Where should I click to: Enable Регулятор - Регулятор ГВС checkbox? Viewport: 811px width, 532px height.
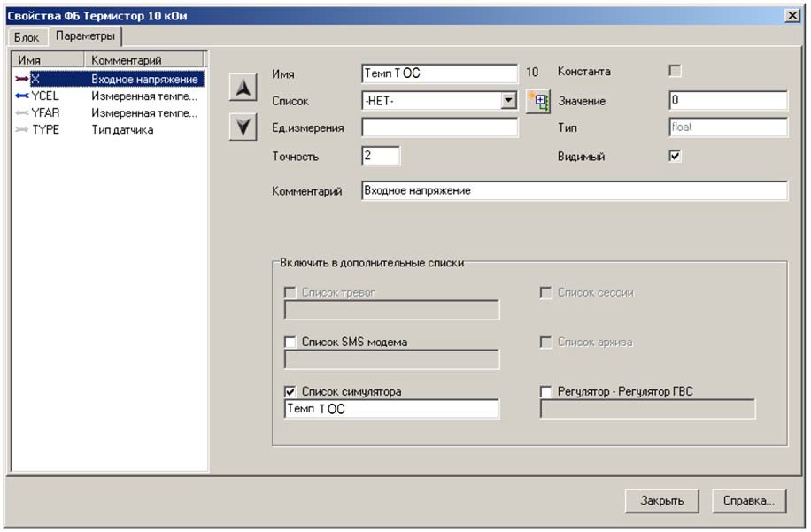(545, 391)
